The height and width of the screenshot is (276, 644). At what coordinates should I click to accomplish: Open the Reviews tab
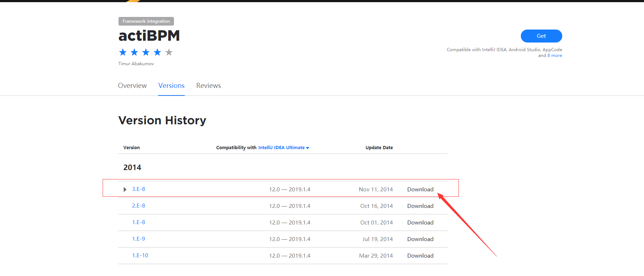(209, 86)
